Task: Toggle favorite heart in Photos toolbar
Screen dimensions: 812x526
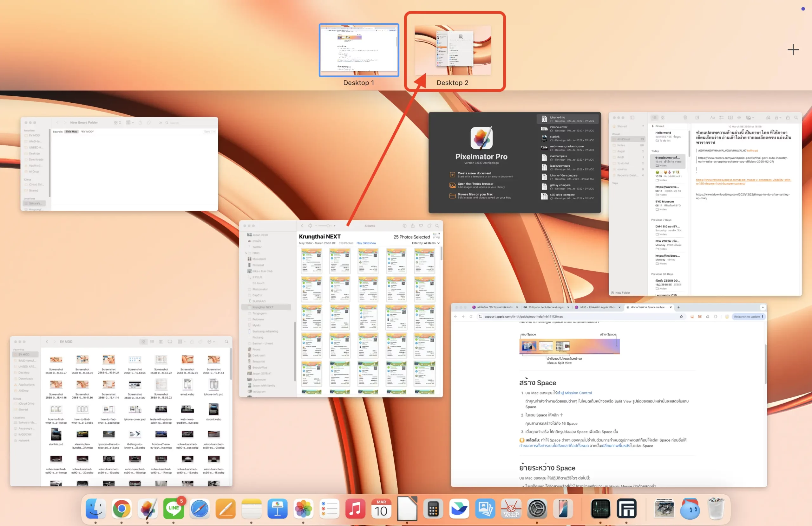Action: pyautogui.click(x=421, y=226)
